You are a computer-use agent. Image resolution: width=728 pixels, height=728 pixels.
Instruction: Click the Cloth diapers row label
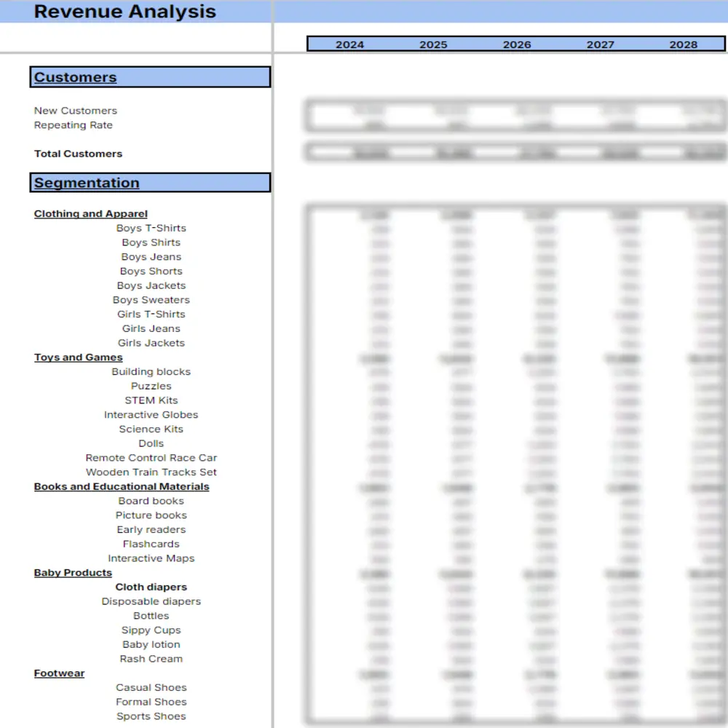[x=151, y=587]
